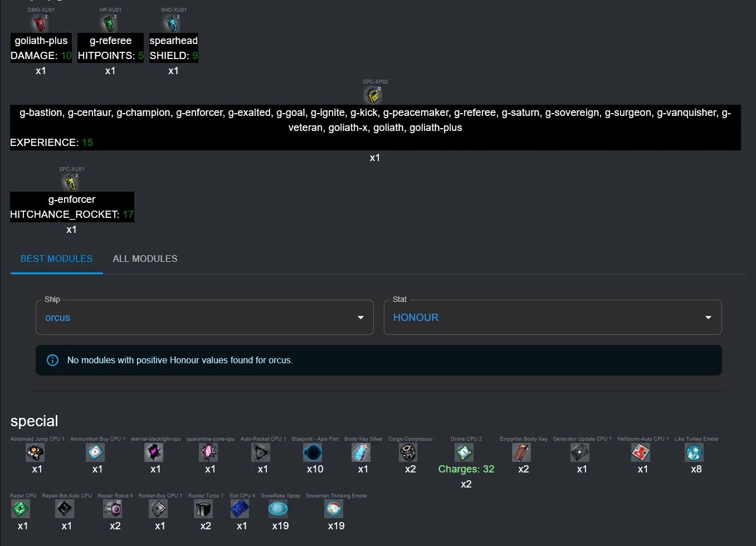Click the 'HITCHANCE_ROCKET: 17' stat text
This screenshot has height=546, width=756.
pyautogui.click(x=72, y=214)
